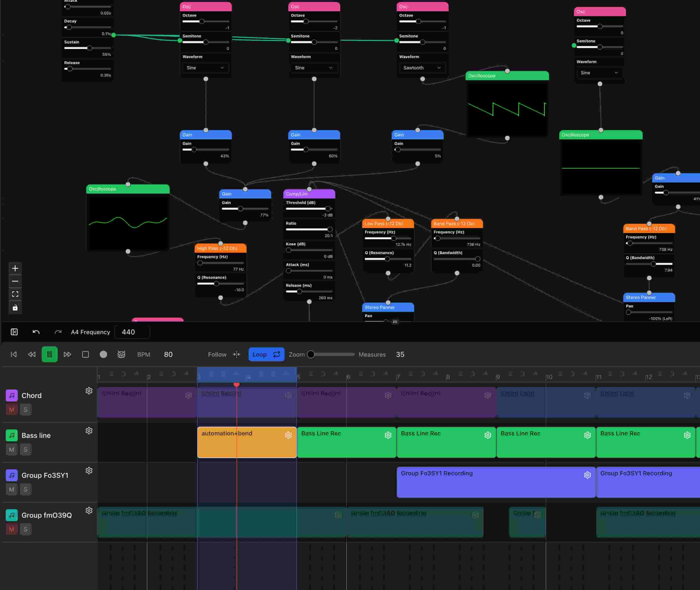This screenshot has width=700, height=590.
Task: Solo the Bass line track
Action: [25, 449]
